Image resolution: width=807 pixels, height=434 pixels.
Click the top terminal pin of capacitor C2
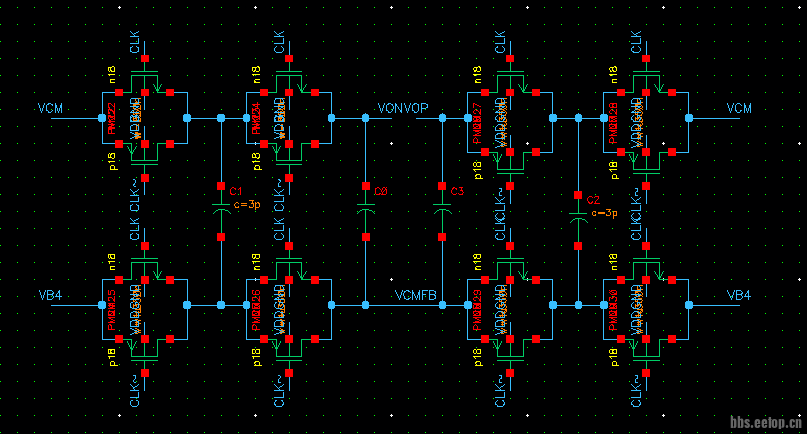point(578,195)
